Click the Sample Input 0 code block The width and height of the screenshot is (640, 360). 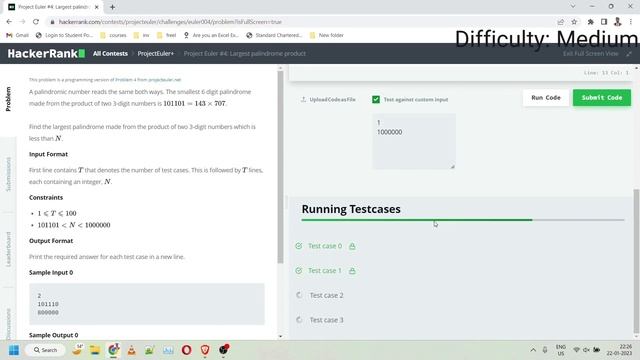[x=147, y=304]
